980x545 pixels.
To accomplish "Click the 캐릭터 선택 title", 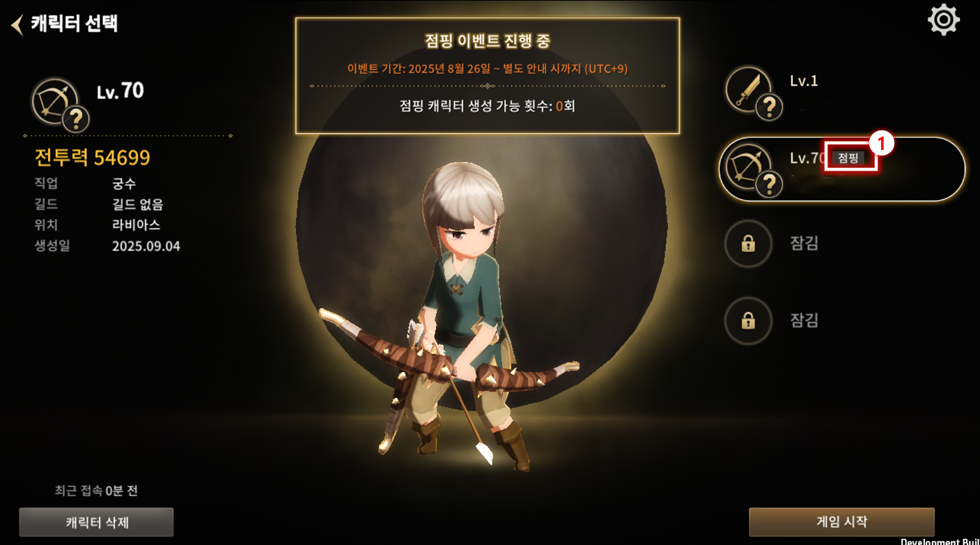I will pyautogui.click(x=74, y=24).
